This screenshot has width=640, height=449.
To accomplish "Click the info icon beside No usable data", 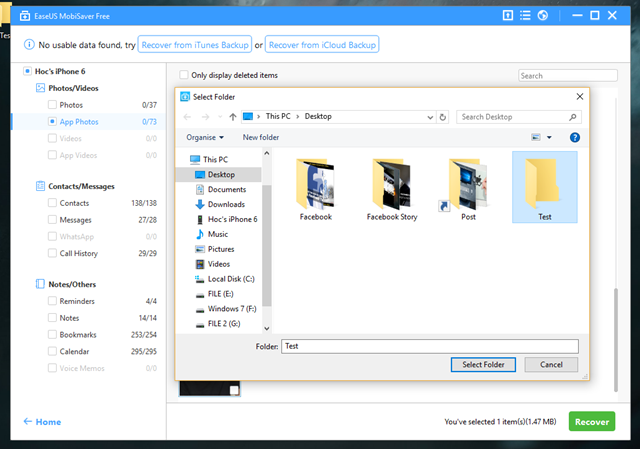I will click(29, 44).
